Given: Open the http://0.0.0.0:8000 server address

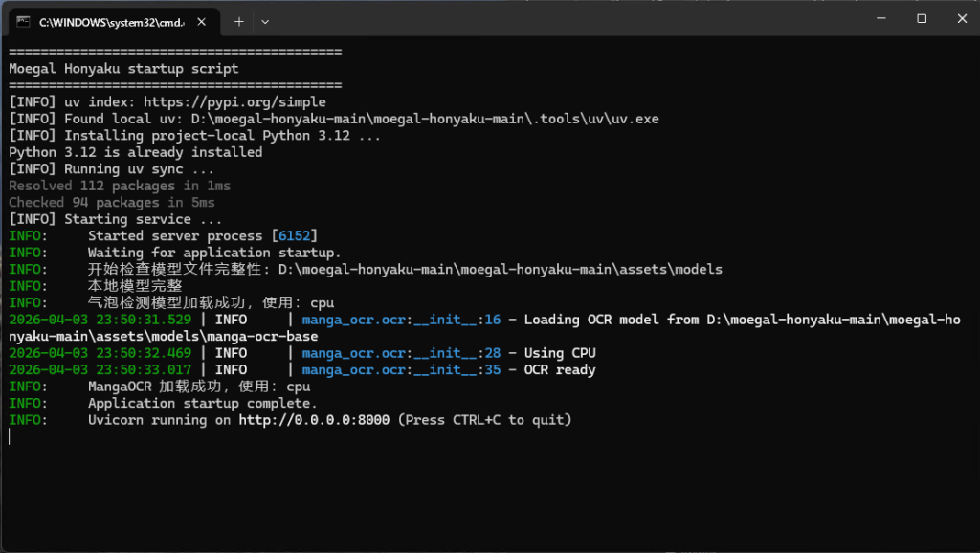Looking at the screenshot, I should click(x=314, y=420).
